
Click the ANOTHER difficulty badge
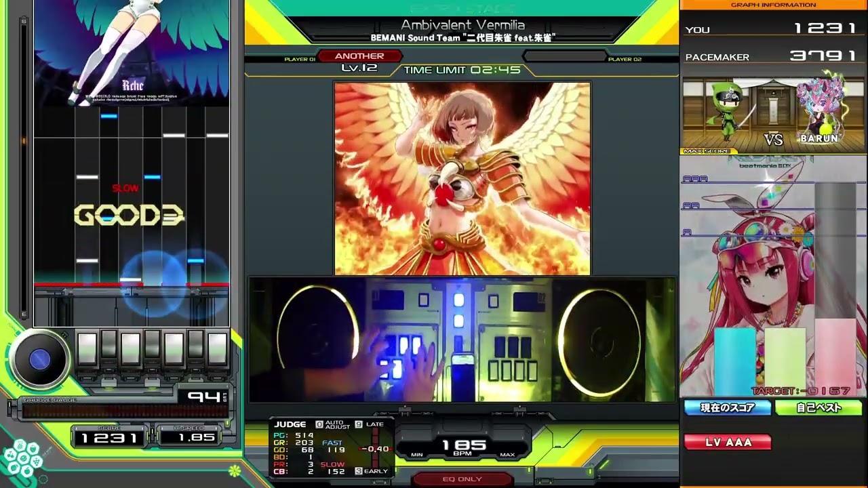(x=359, y=56)
